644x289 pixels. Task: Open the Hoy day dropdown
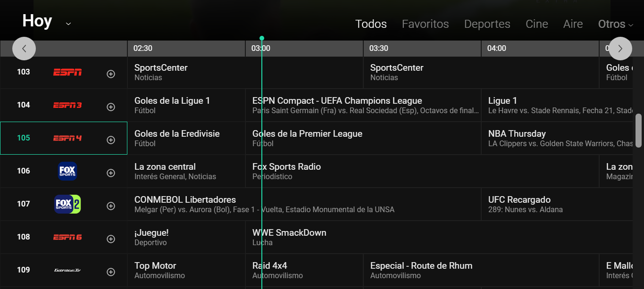pyautogui.click(x=68, y=24)
